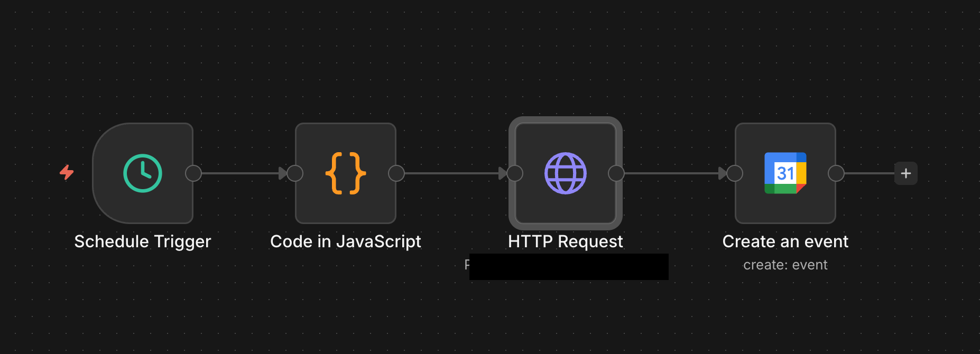The width and height of the screenshot is (980, 354).
Task: Click the red lightning bolt trigger icon
Action: (x=67, y=172)
